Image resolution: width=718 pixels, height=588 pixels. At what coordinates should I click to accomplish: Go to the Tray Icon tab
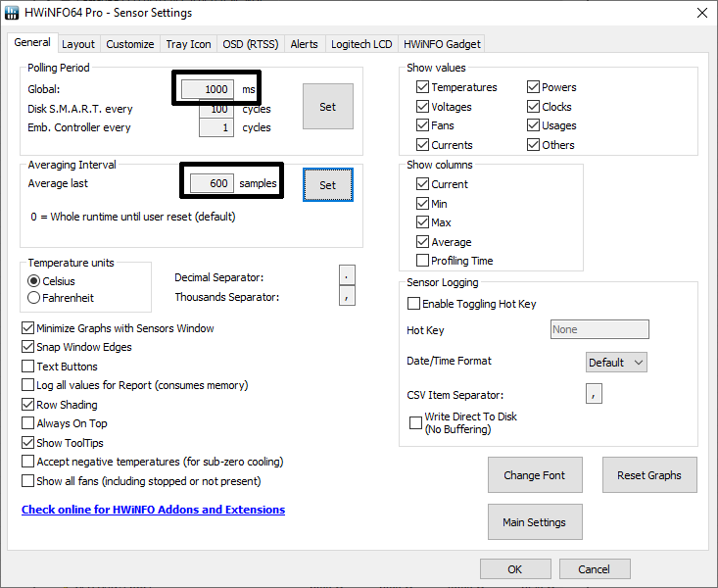tap(188, 44)
